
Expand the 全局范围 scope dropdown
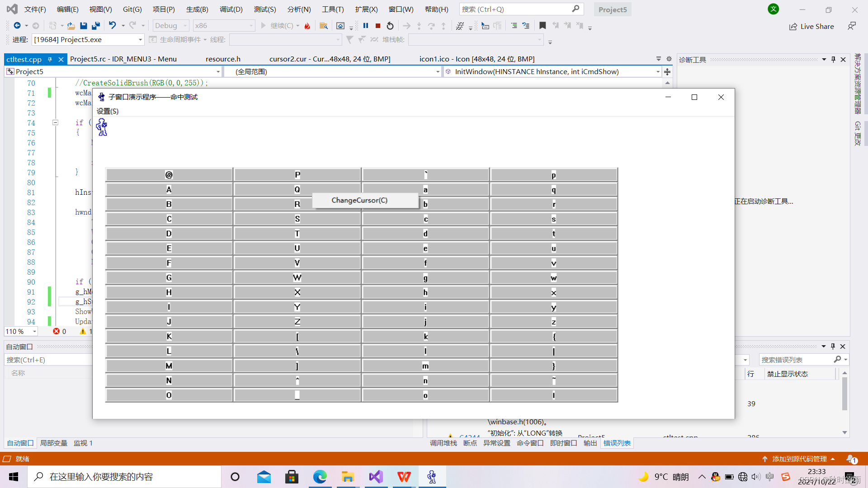[434, 71]
